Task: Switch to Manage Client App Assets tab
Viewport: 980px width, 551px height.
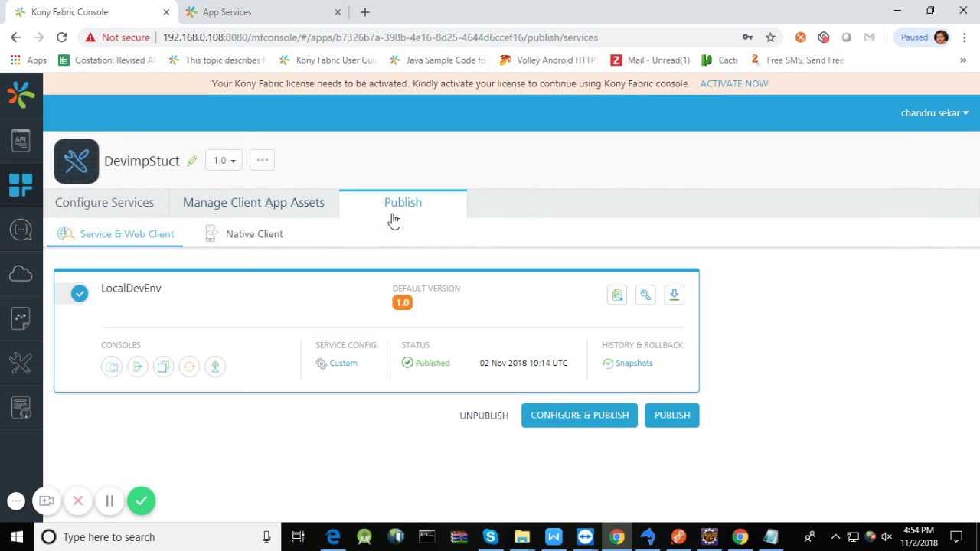Action: [253, 203]
